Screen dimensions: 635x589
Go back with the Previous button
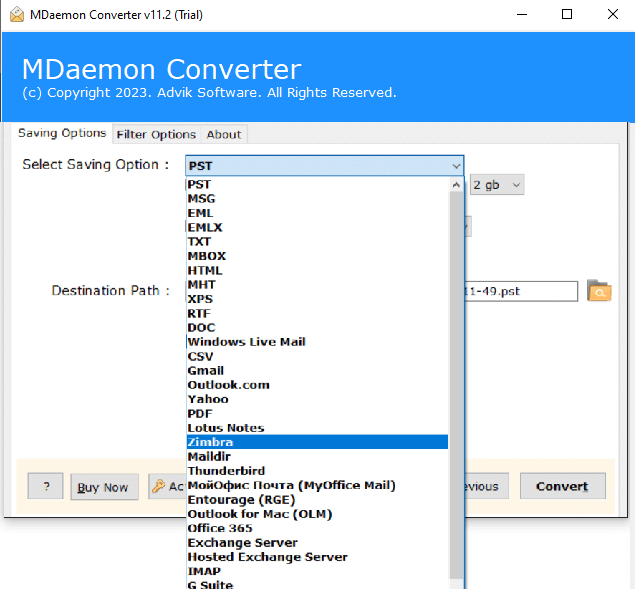(x=486, y=486)
